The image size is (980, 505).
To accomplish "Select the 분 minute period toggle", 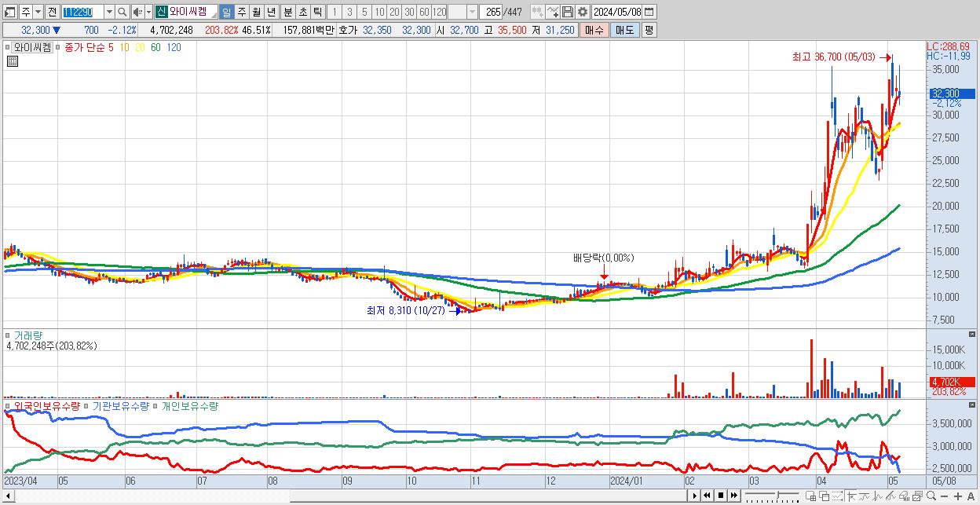I will point(287,12).
